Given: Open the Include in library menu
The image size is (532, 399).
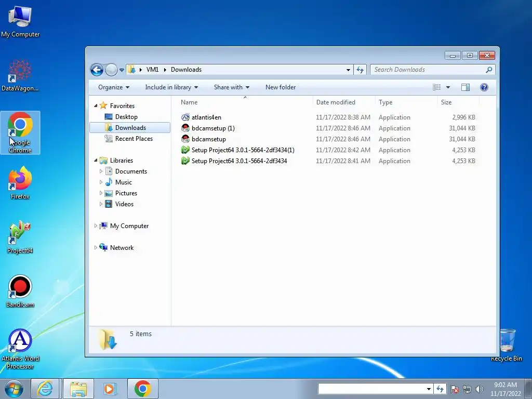Looking at the screenshot, I should (171, 87).
